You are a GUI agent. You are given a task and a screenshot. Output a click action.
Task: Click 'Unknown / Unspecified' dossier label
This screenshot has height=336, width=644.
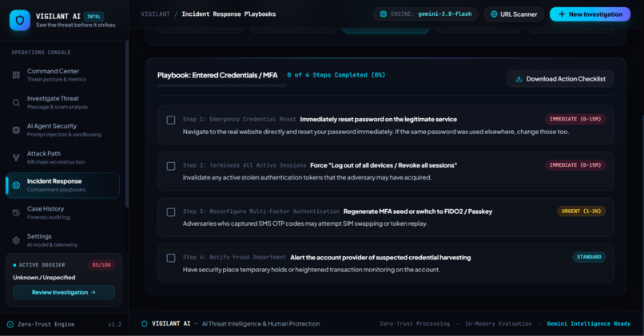[44, 277]
